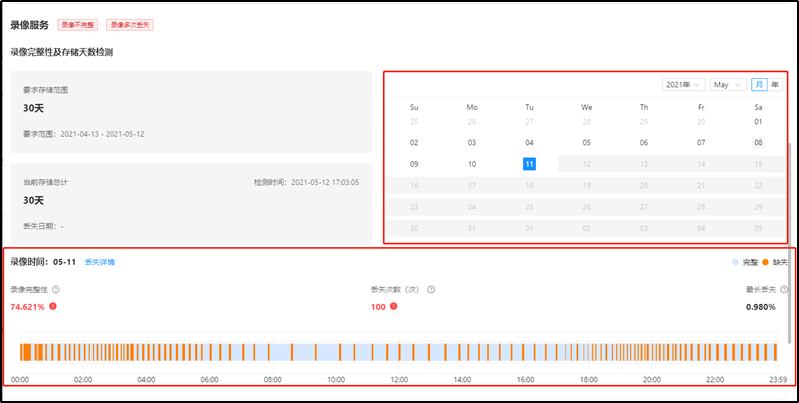Select date 10 in Monday column
Image resolution: width=799 pixels, height=403 pixels.
click(x=472, y=164)
